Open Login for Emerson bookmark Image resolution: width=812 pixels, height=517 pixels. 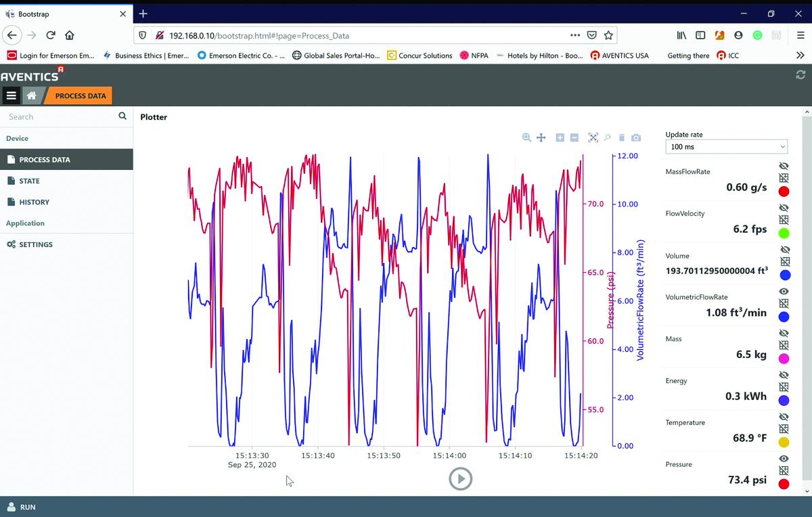point(51,55)
